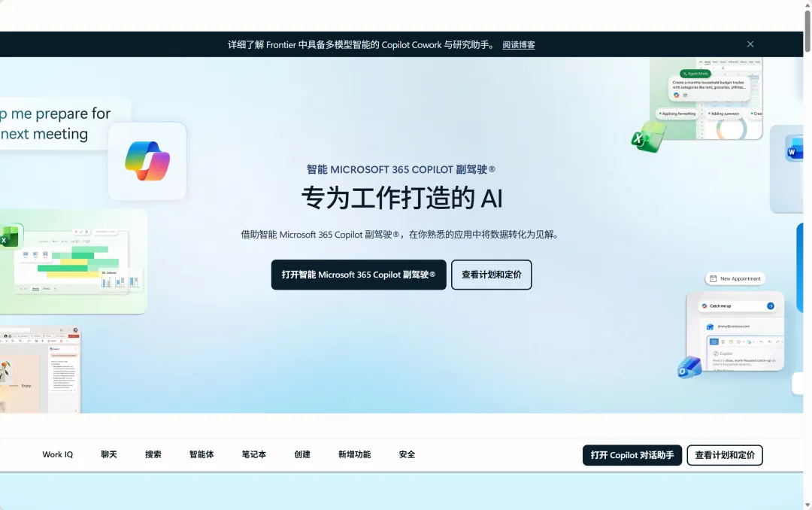Click the page vertical scrollbar thumb

click(x=807, y=31)
